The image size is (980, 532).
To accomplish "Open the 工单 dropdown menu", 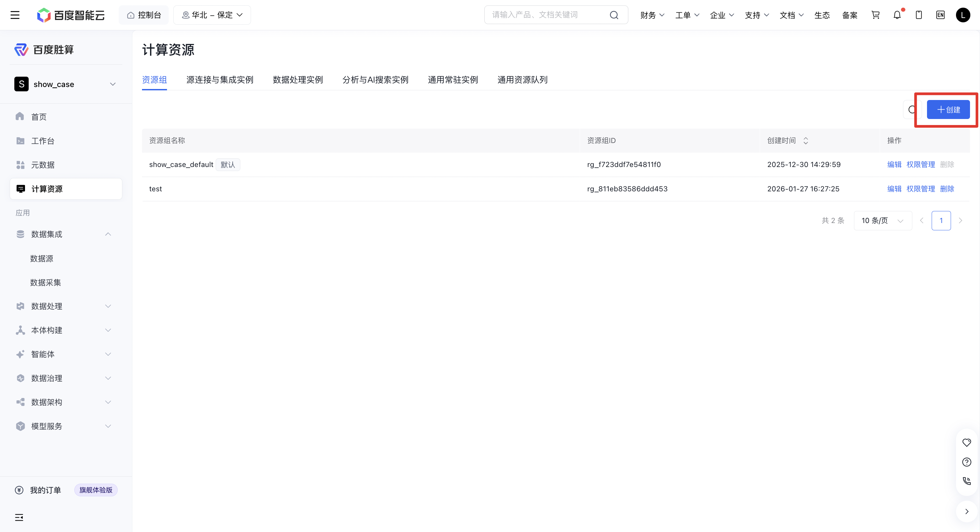I will (x=687, y=15).
